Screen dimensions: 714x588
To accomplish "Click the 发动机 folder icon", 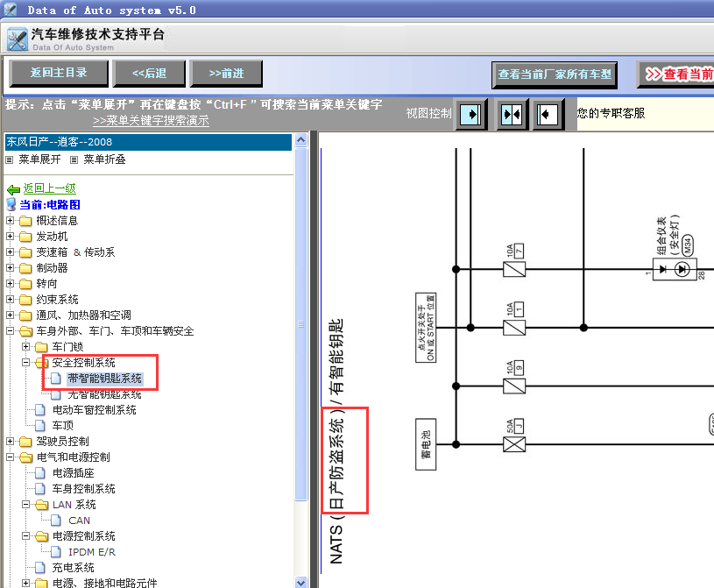I will pos(25,237).
